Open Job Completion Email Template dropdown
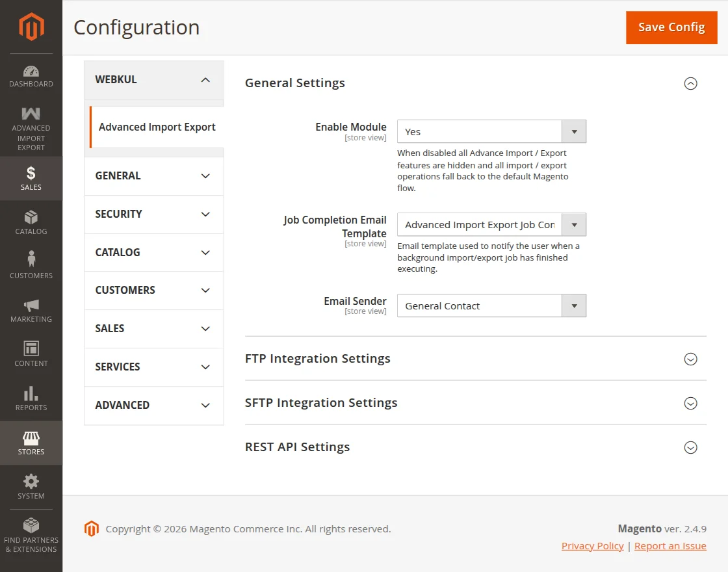The width and height of the screenshot is (728, 572). click(491, 225)
